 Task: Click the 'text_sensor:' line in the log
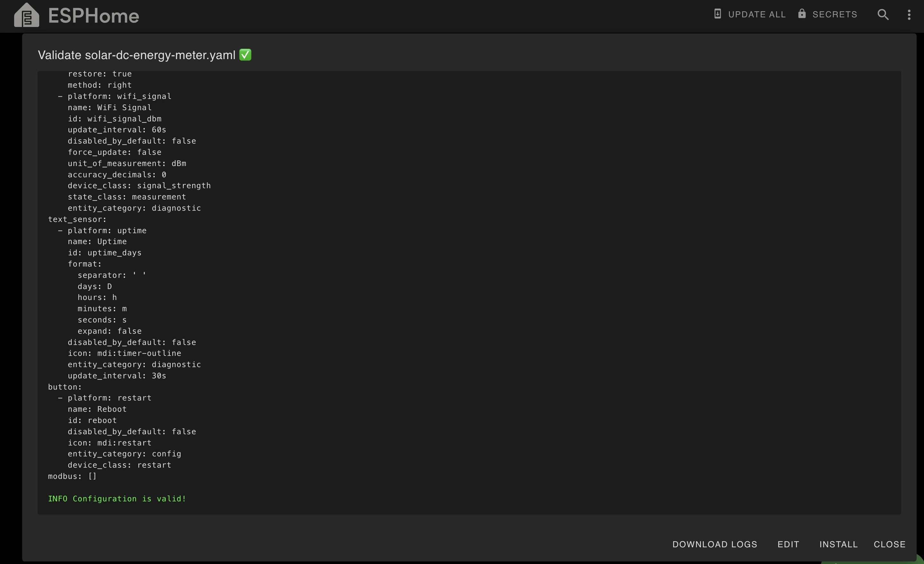(x=77, y=219)
